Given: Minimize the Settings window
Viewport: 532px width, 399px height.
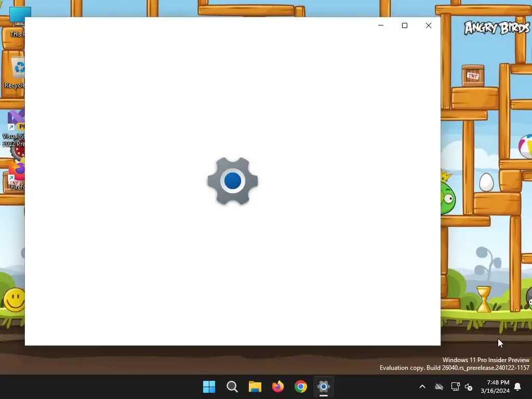Looking at the screenshot, I should [381, 25].
